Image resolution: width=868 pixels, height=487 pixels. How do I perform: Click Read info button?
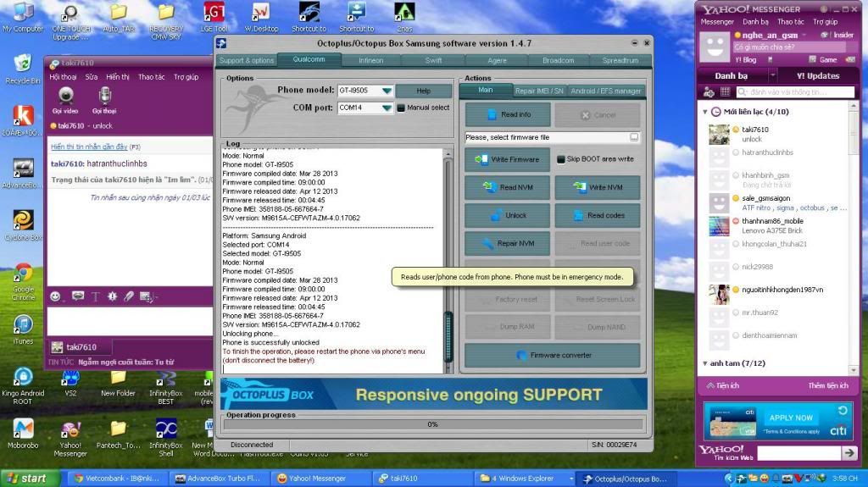tap(508, 114)
